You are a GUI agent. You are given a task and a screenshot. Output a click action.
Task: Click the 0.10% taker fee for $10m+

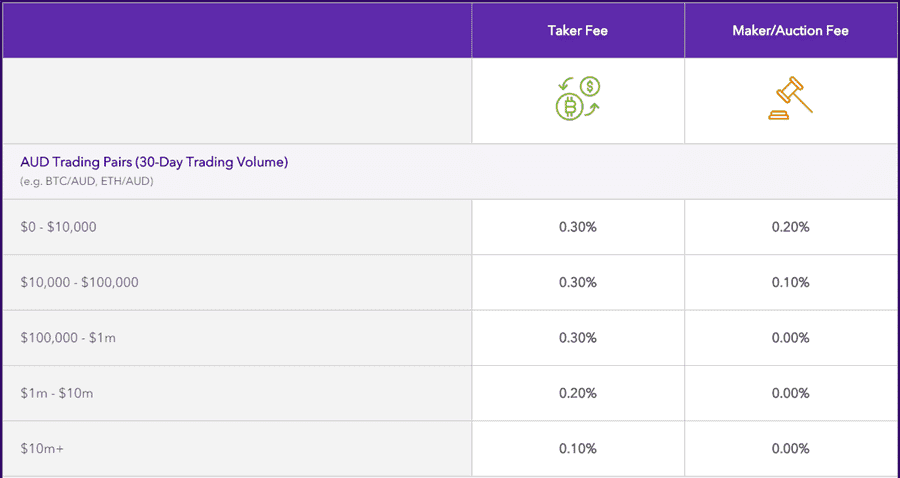[x=577, y=449]
